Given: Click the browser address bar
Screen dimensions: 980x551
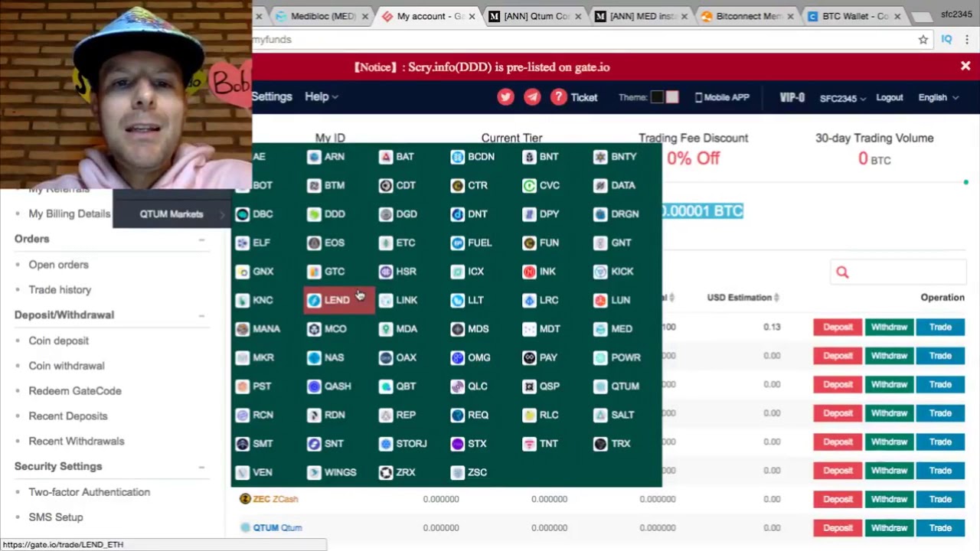Looking at the screenshot, I should pos(582,40).
